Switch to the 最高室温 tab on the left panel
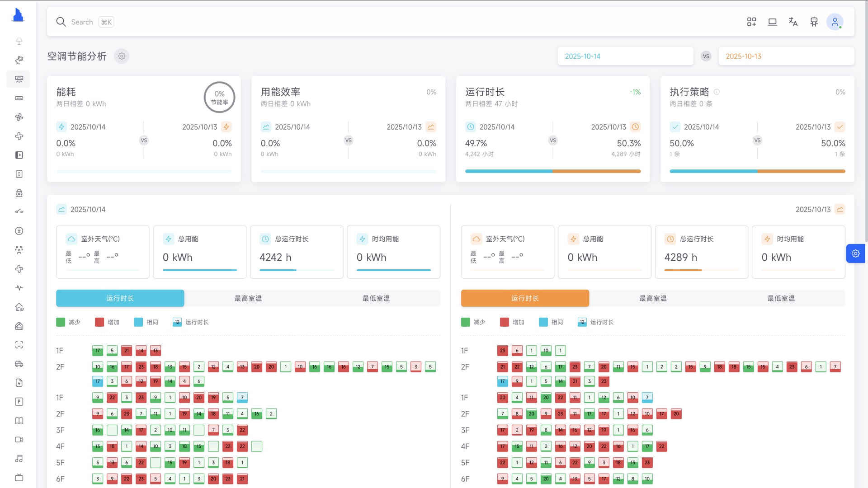868x488 pixels. coord(248,298)
